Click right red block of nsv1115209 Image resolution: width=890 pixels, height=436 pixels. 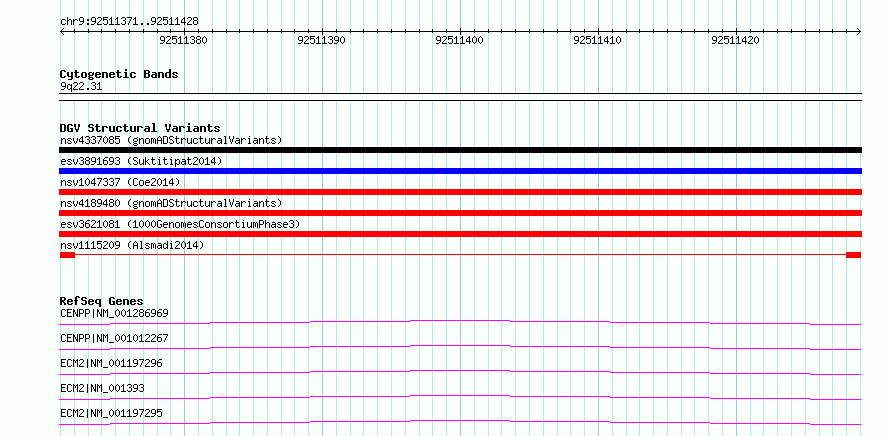854,255
